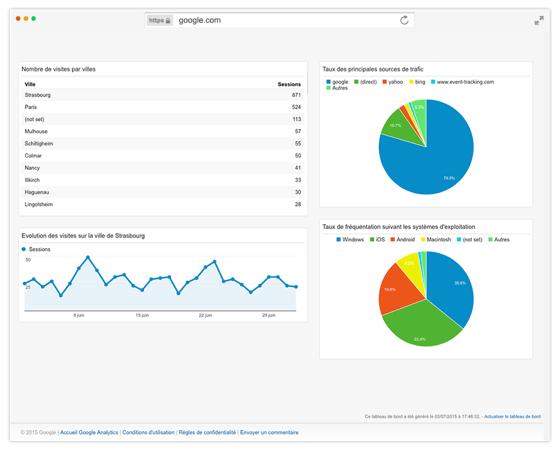Image resolution: width=560 pixels, height=451 pixels.
Task: Click the Ville column header
Action: [x=30, y=84]
